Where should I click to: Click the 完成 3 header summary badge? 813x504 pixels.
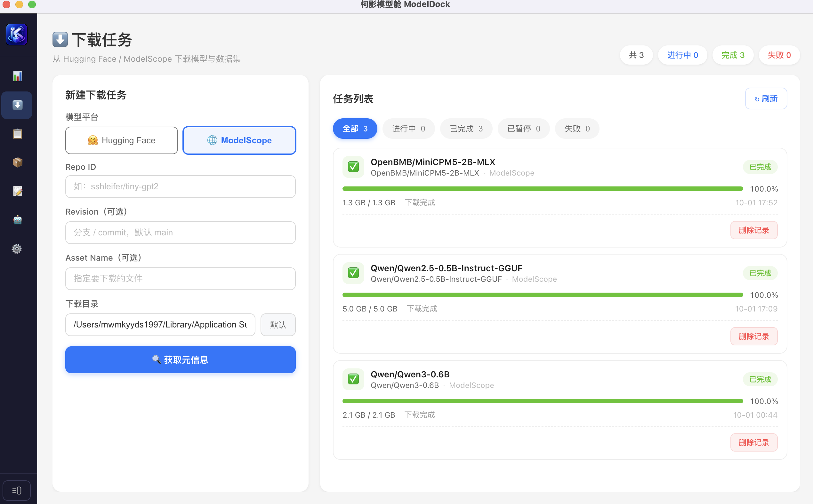733,55
